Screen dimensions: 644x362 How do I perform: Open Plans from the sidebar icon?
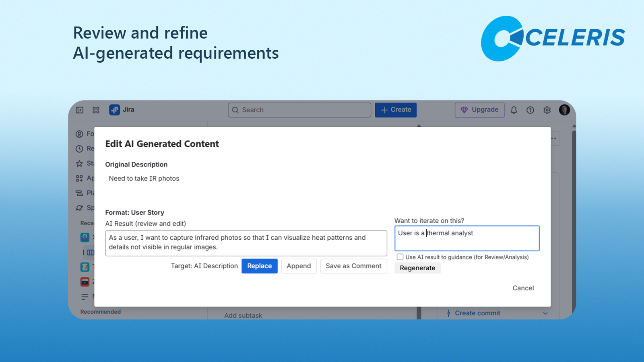tap(79, 193)
